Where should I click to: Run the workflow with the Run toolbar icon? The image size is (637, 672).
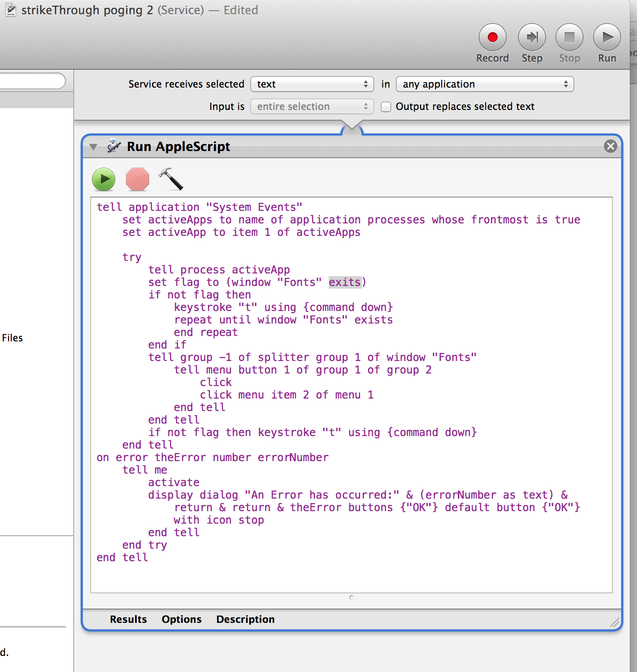click(606, 38)
